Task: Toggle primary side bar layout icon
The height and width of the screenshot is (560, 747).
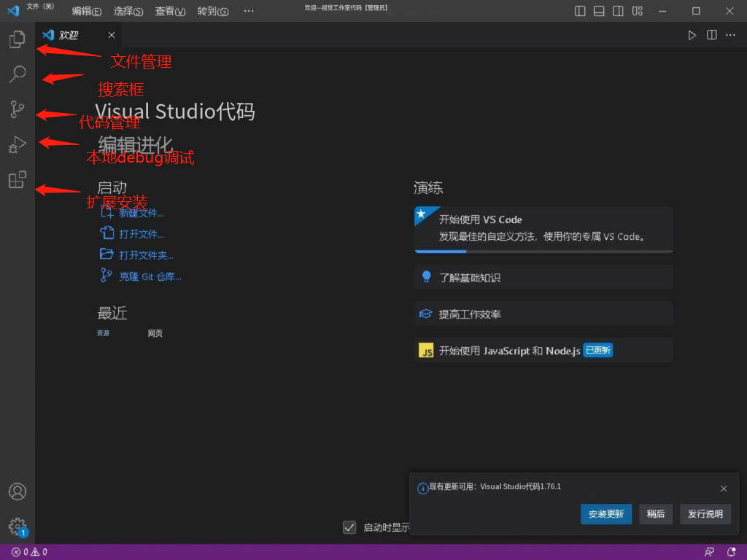Action: (580, 11)
